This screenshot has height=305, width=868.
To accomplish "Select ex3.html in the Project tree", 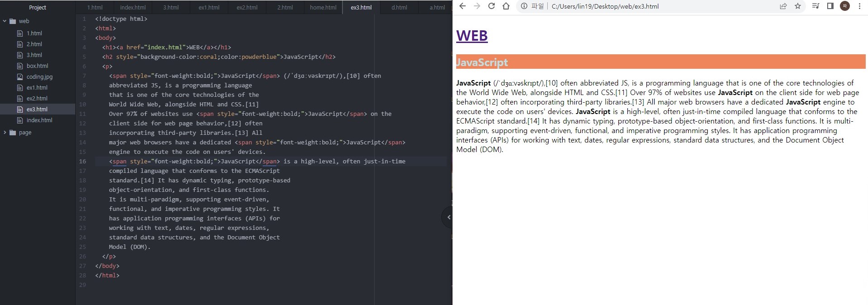I will (38, 109).
